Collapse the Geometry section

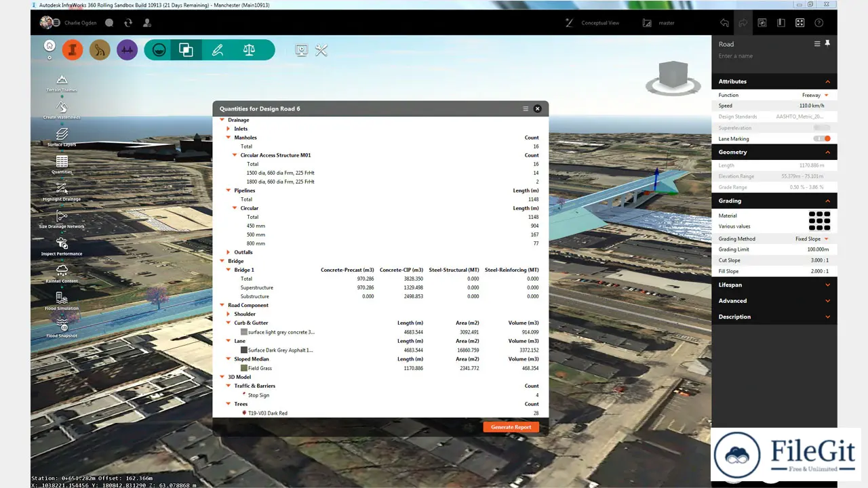pyautogui.click(x=827, y=152)
